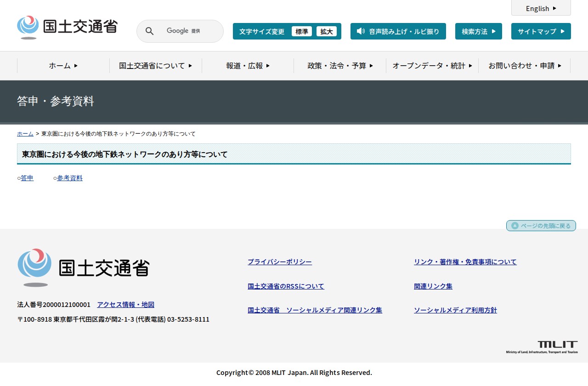Click the footer MLIT logo image
Screen dimensions: 588x386
coord(83,267)
